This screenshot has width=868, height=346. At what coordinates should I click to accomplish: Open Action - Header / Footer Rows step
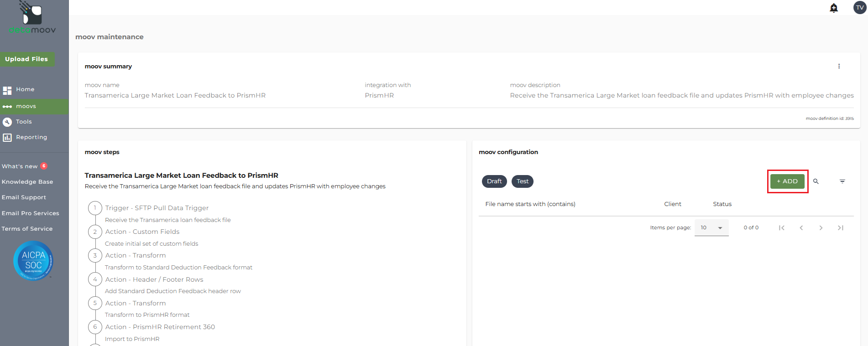154,279
